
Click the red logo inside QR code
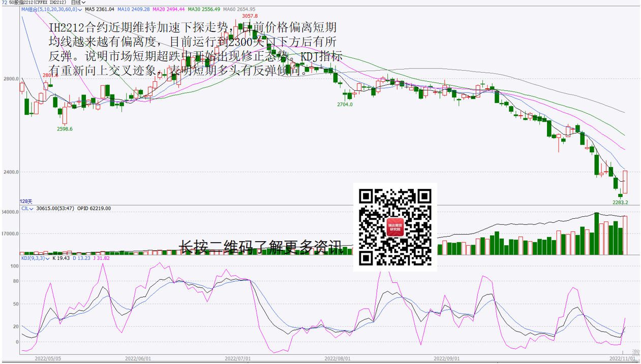pos(395,227)
